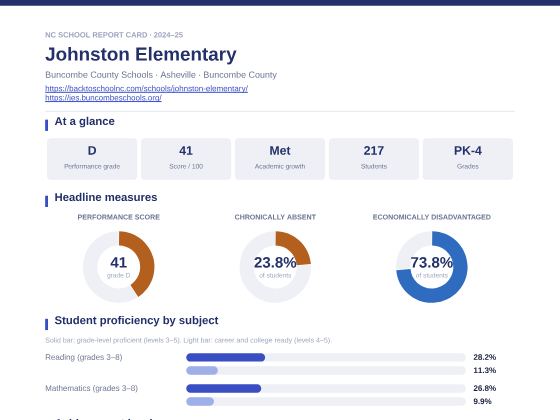
Task: Click the 'NC SCHOOL REPORT CARD · 2024–25' label
Action: [114, 35]
